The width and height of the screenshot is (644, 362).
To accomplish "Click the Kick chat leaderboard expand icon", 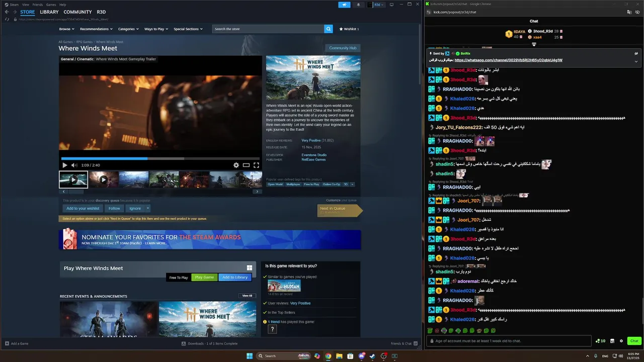I will point(534,44).
